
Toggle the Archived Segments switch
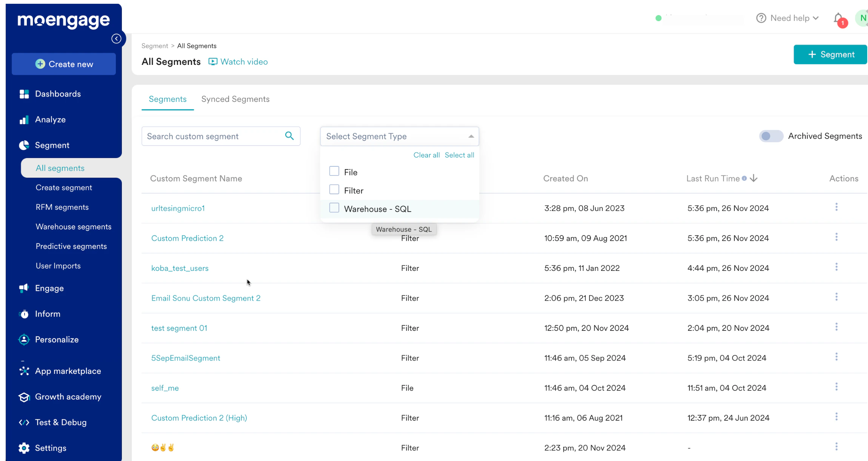point(771,136)
